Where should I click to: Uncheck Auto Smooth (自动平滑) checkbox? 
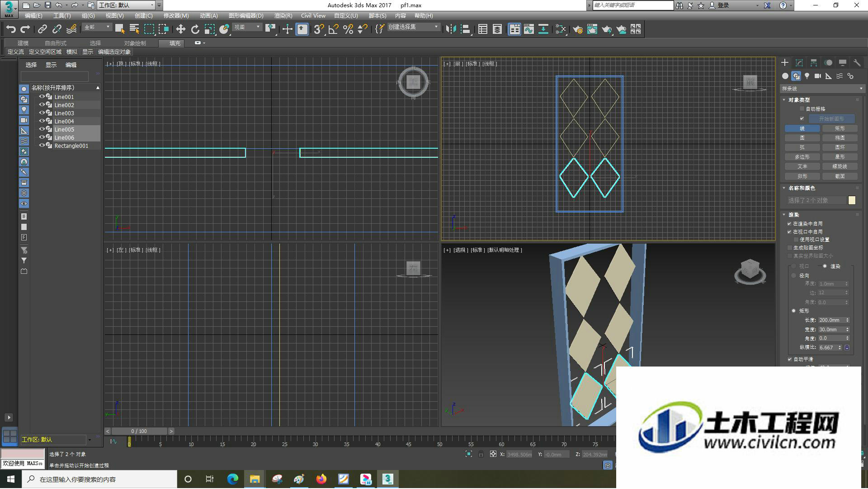tap(790, 359)
